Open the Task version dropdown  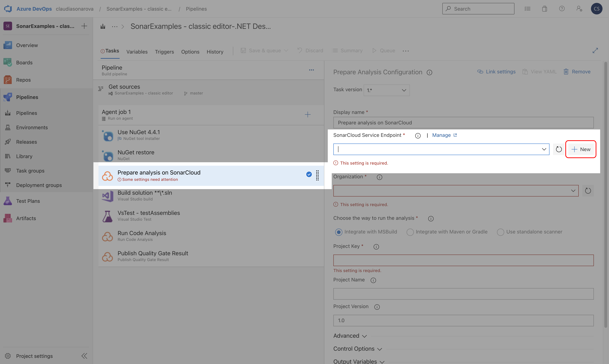[386, 90]
